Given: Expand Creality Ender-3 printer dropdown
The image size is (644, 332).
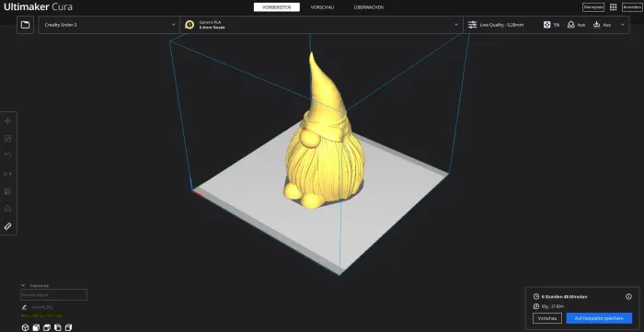Looking at the screenshot, I should tap(109, 25).
